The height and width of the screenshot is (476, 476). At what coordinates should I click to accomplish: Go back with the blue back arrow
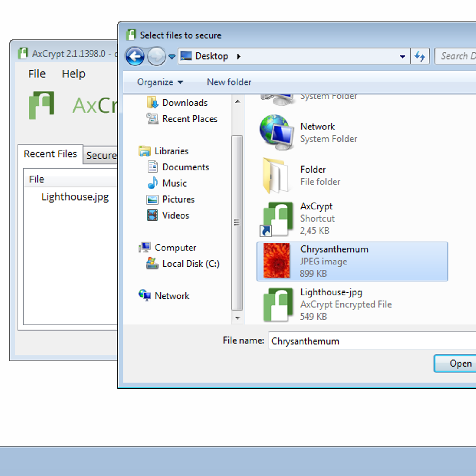(x=135, y=56)
